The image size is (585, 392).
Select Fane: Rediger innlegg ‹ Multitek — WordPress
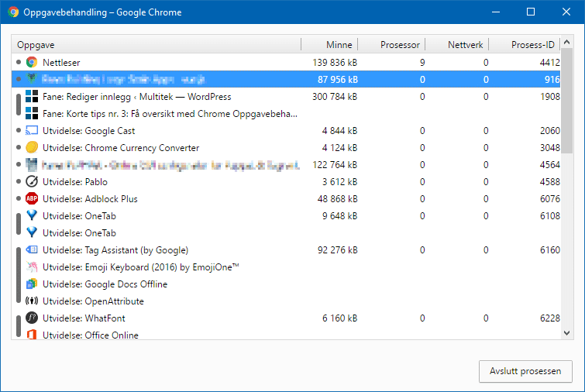(286, 97)
